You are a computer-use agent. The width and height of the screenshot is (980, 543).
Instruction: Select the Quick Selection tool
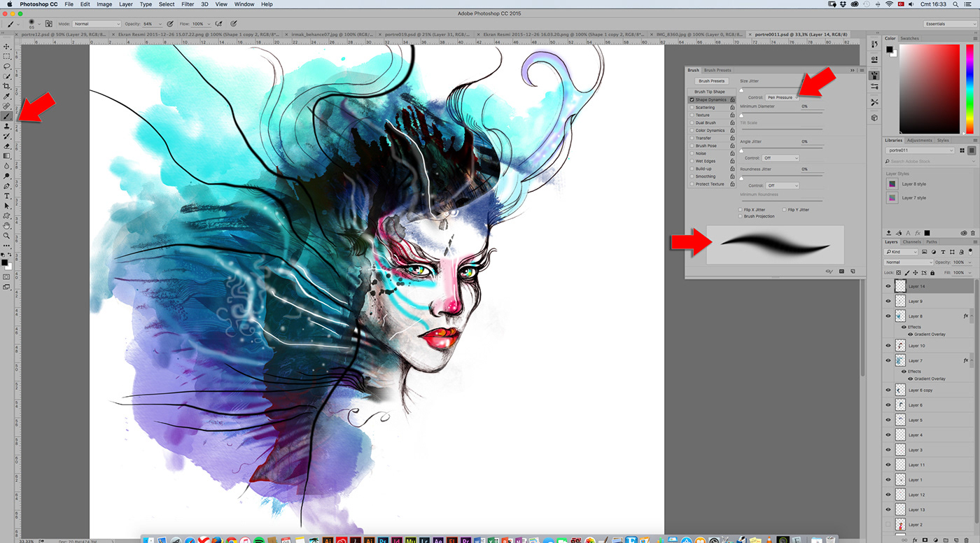(7, 76)
